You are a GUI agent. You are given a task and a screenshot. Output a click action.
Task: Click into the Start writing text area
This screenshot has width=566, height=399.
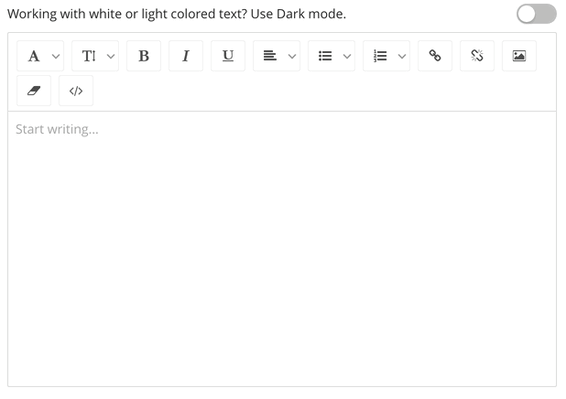282,249
